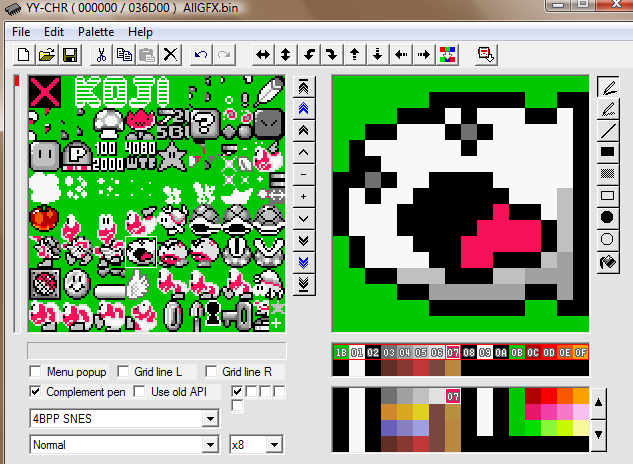Click the black double-chevron down button
The width and height of the screenshot is (633, 464).
pos(304,241)
